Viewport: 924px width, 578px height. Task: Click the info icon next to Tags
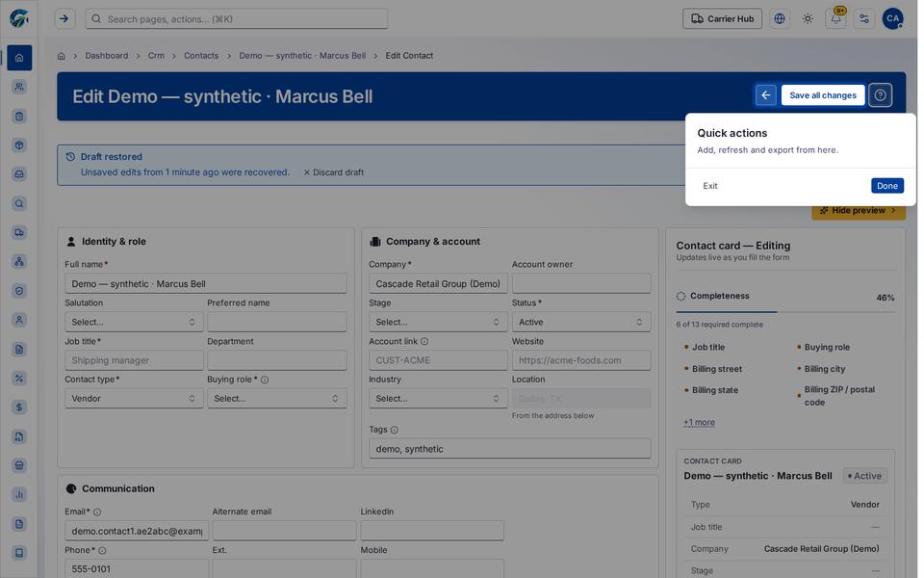(395, 430)
